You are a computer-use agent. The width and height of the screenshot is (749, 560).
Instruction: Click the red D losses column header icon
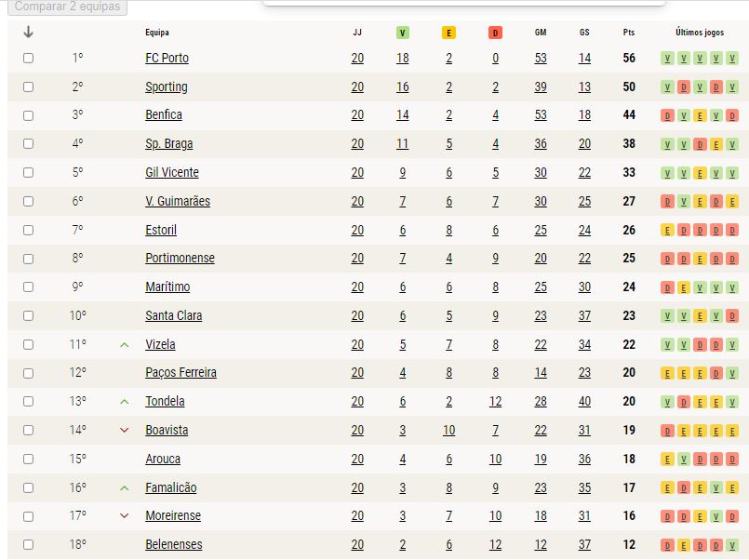pos(495,33)
